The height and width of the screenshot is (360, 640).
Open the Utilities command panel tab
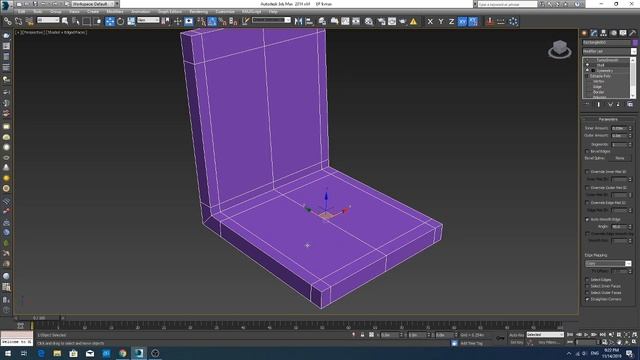pos(633,33)
